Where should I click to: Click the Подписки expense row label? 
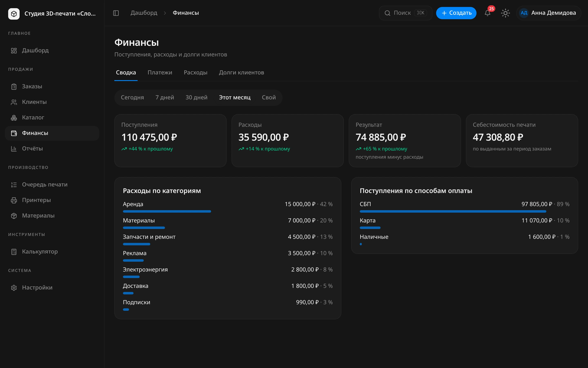(x=137, y=302)
